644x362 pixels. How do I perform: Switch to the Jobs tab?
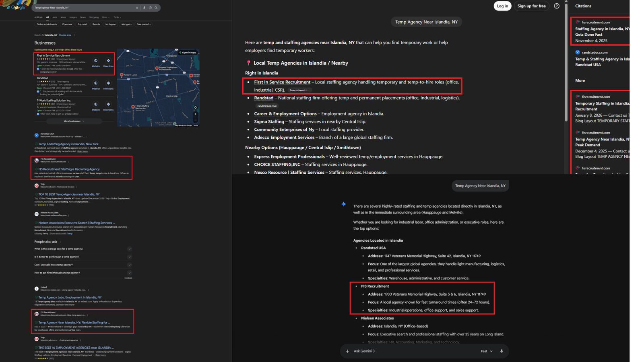point(55,17)
